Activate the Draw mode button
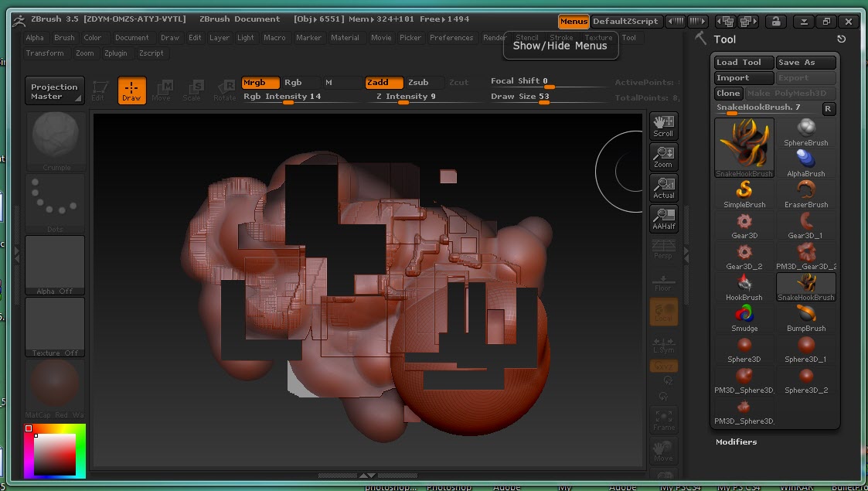The image size is (868, 491). coord(131,90)
